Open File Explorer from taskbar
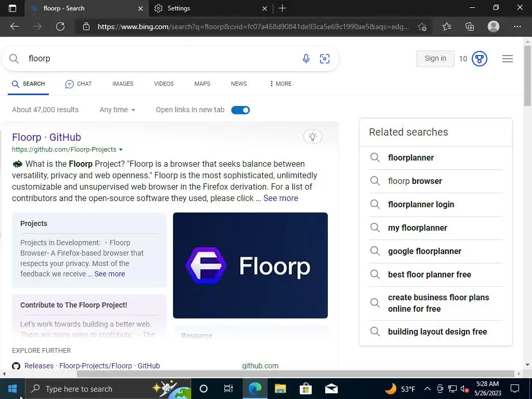The width and height of the screenshot is (532, 399). pos(280,389)
